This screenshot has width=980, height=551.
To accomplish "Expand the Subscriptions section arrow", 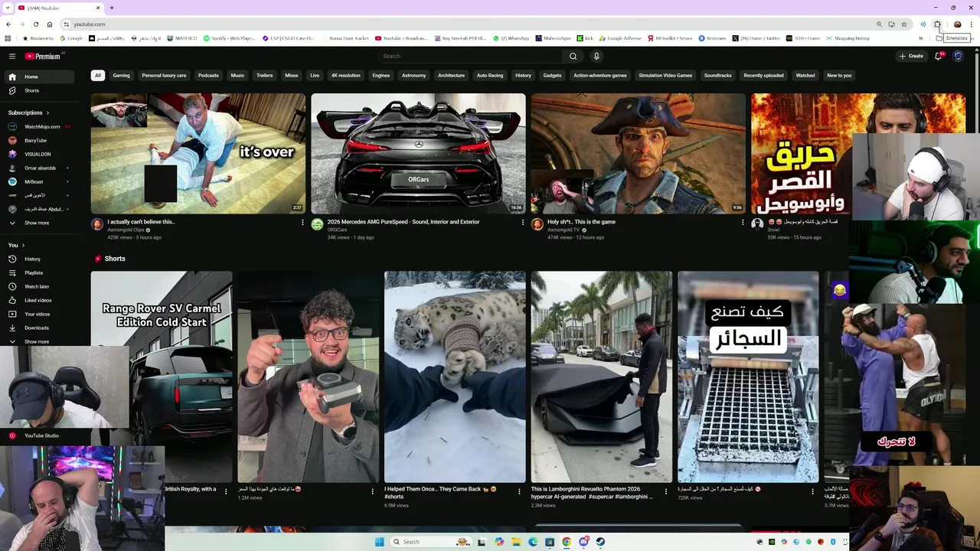I will [47, 112].
